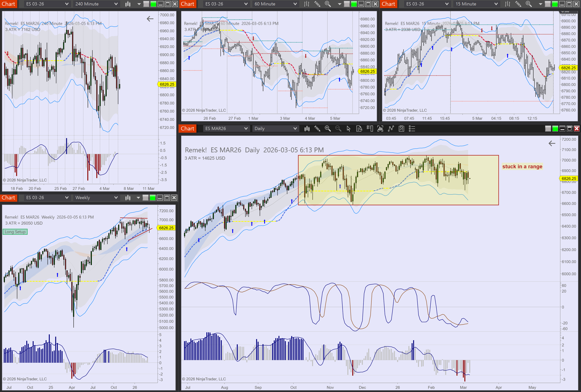Expand the ES MAR26 instrument dropdown
The width and height of the screenshot is (581, 392).
coord(226,129)
